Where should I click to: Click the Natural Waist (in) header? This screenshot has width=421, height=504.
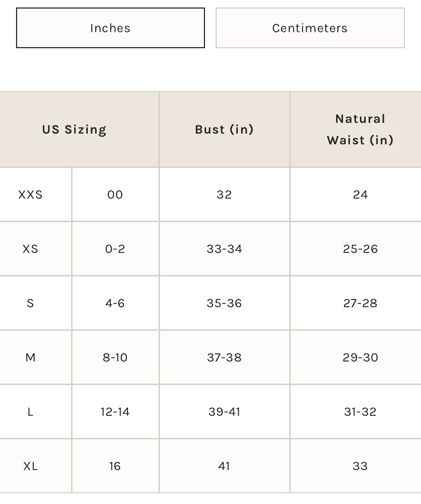click(360, 129)
